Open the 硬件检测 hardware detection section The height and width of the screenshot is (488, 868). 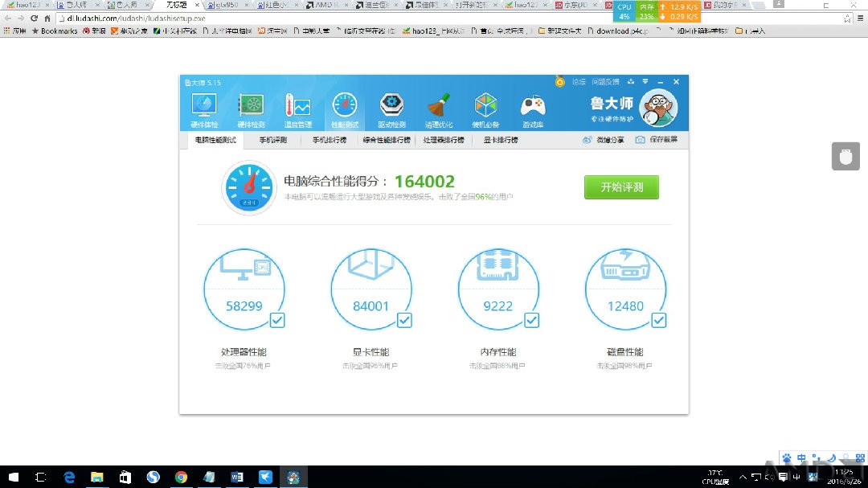tap(251, 110)
